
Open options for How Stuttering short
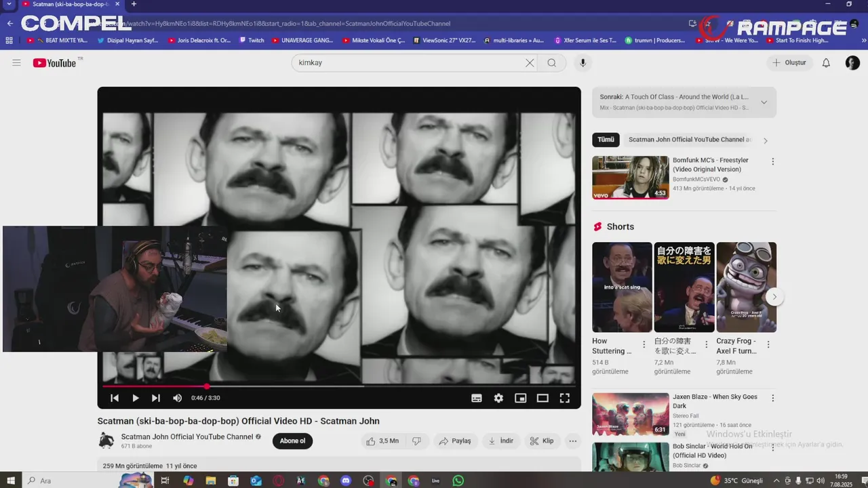tap(644, 345)
